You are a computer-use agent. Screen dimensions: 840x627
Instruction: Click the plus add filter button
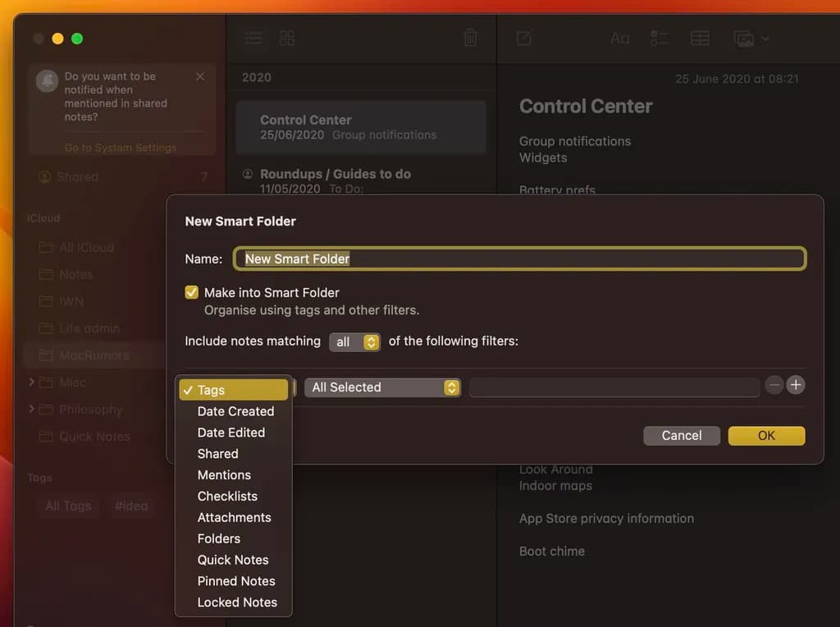pyautogui.click(x=795, y=385)
